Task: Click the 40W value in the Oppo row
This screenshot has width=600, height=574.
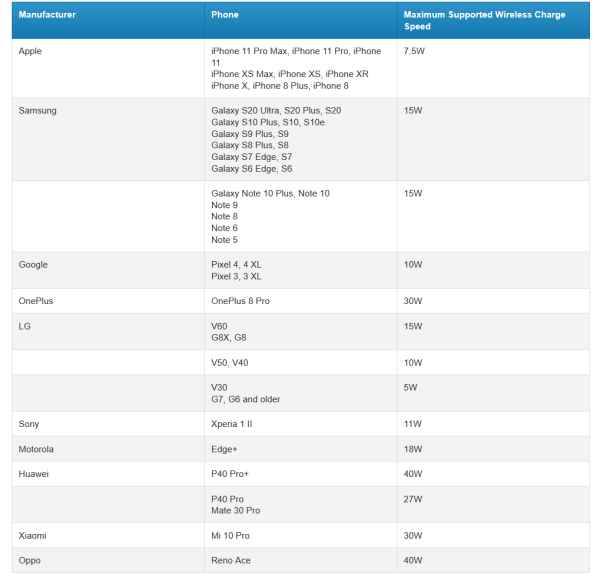Action: point(493,560)
